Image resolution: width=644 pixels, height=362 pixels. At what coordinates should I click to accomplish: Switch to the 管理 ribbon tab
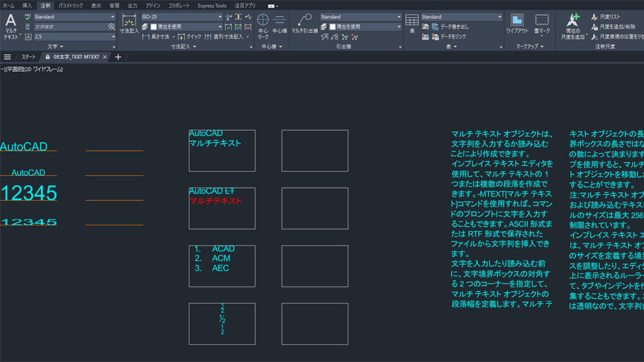click(114, 5)
